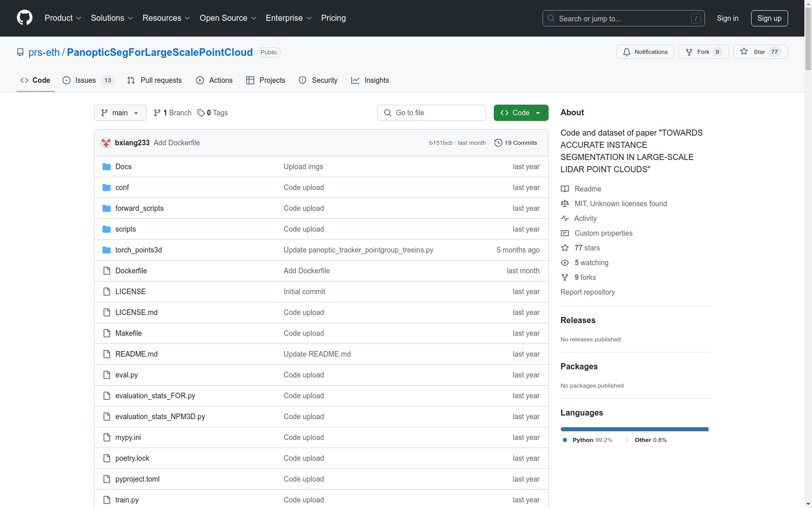Open the pyproject.toml file
812x508 pixels.
(138, 479)
